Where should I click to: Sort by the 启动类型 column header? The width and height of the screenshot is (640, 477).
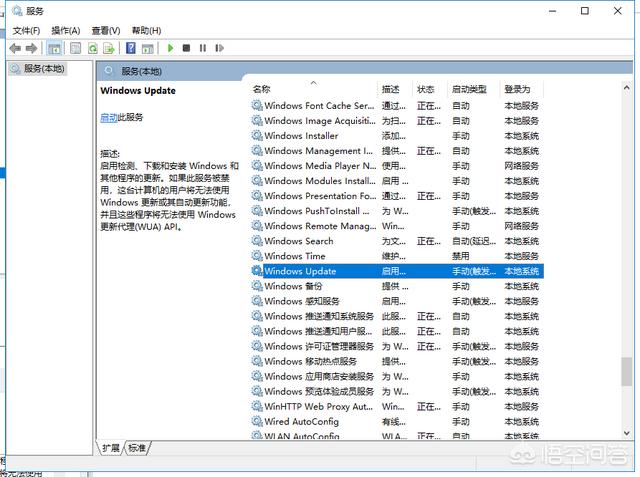tap(474, 89)
